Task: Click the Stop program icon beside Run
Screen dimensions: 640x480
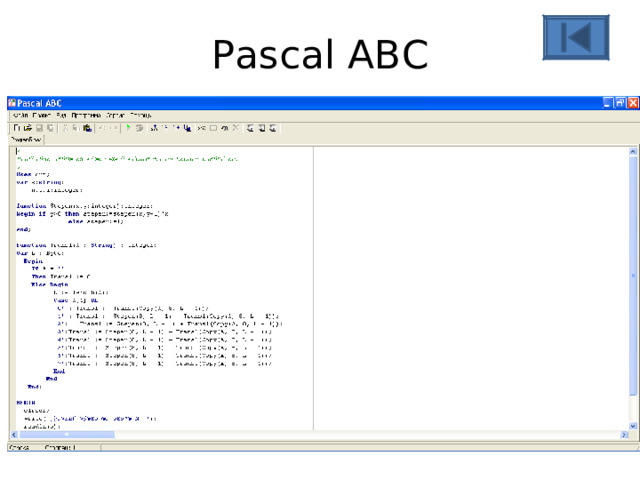Action: point(139,128)
